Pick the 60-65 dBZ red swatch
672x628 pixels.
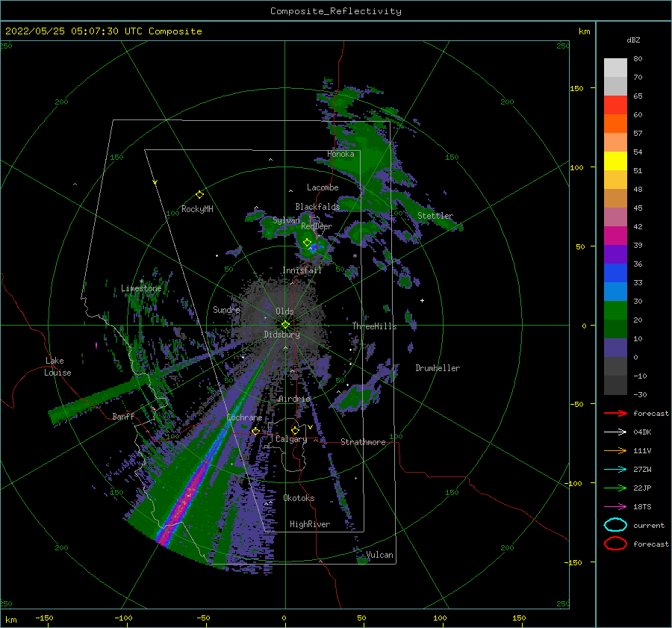click(x=615, y=105)
